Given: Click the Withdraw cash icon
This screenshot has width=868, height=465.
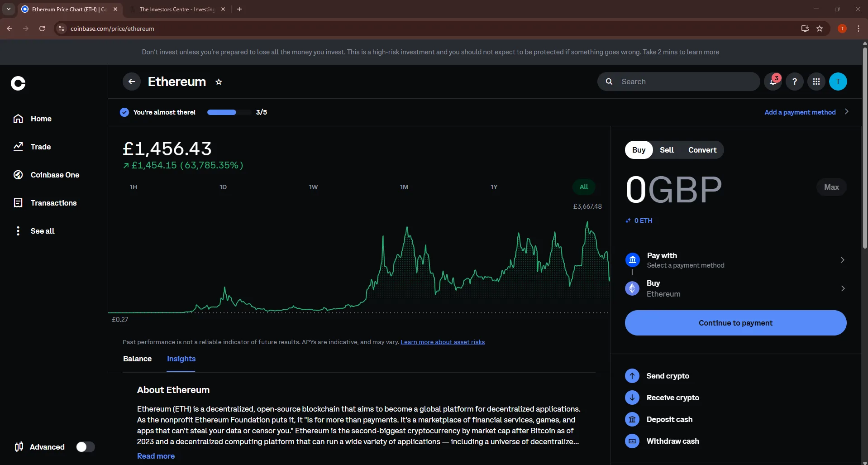Looking at the screenshot, I should tap(632, 441).
